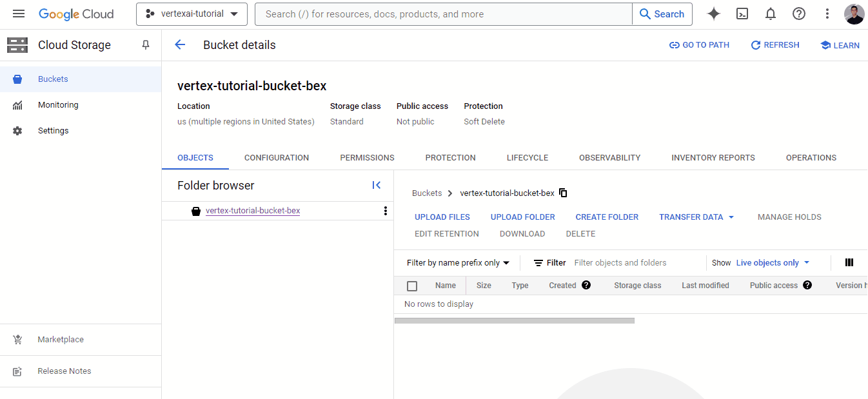Copy the bucket name from the breadcrumb

tap(563, 193)
